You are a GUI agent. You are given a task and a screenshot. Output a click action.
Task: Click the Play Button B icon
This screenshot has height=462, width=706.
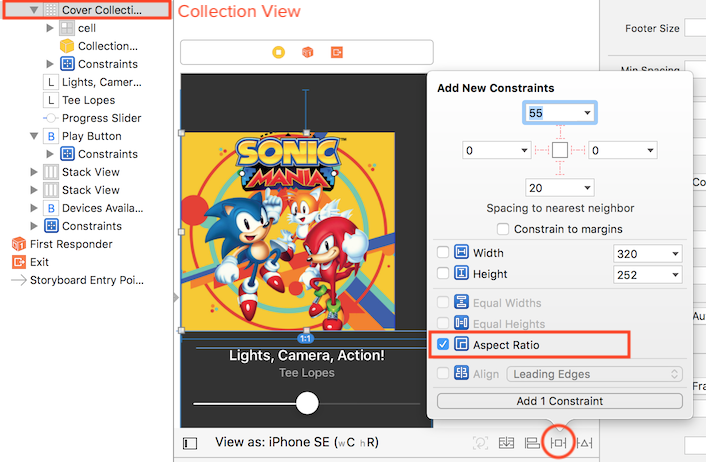[x=51, y=136]
